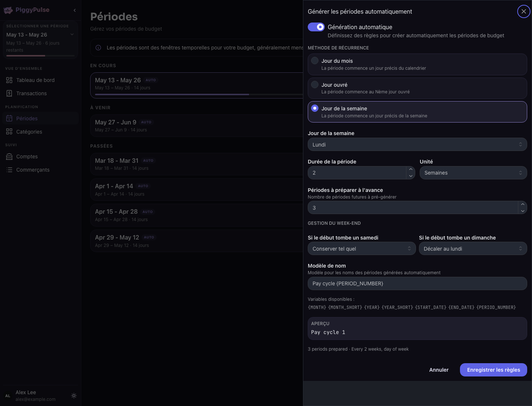
Task: Open Transactions in the sidebar
Action: [x=40, y=93]
